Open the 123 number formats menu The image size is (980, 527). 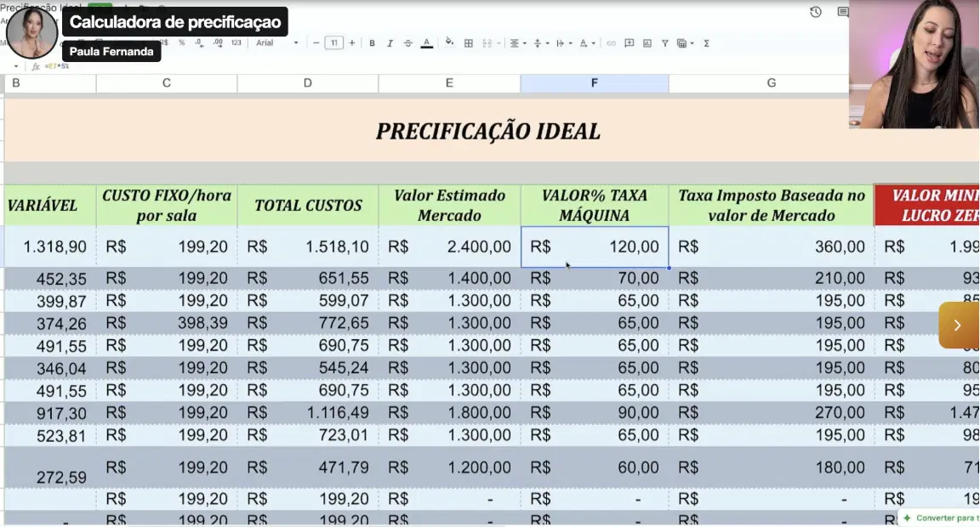(236, 43)
